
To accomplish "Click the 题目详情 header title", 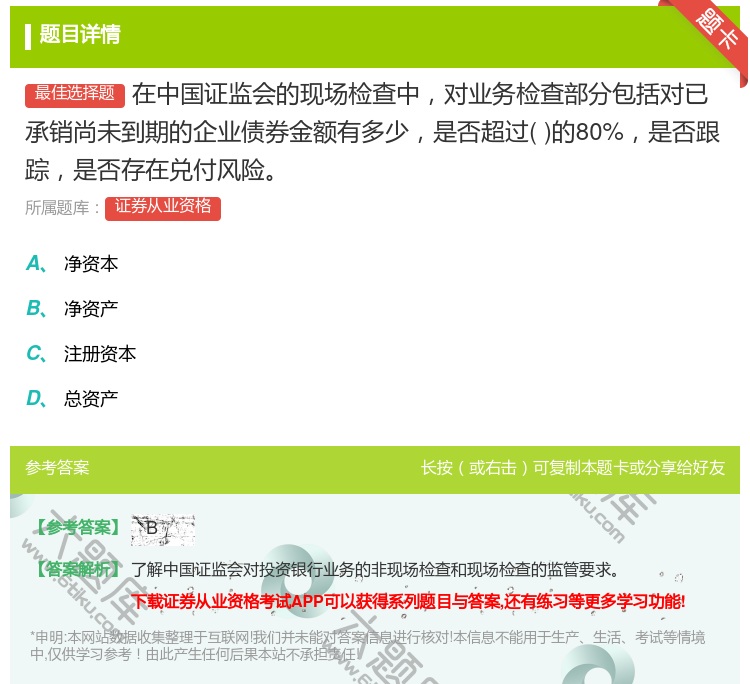I will coord(79,35).
